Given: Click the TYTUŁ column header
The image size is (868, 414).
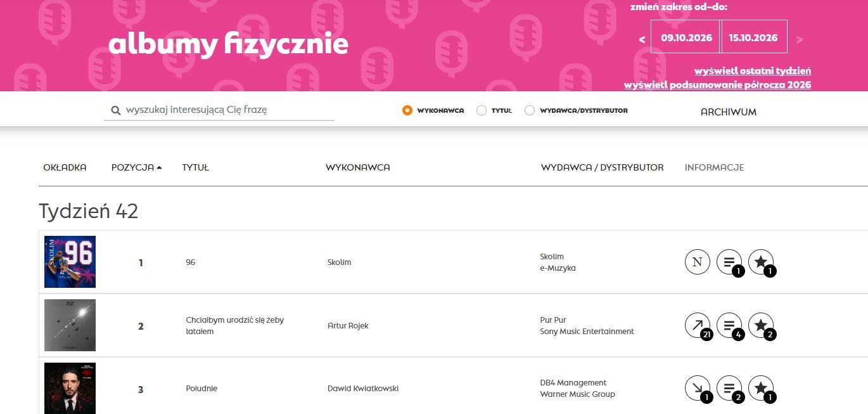Looking at the screenshot, I should (196, 167).
